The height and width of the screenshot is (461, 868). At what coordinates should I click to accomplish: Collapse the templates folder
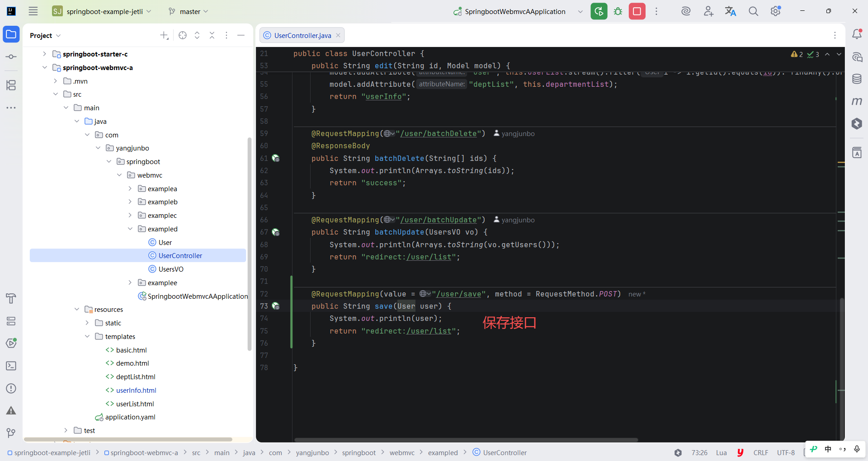coord(87,336)
